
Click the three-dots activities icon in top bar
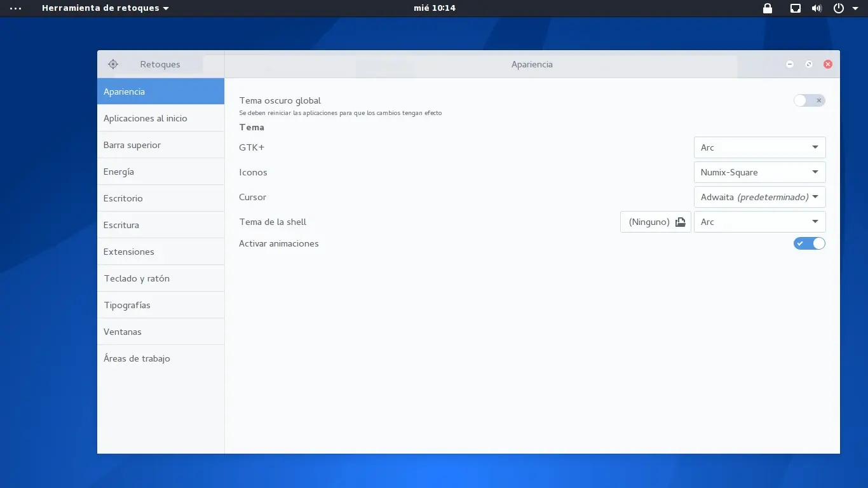click(16, 8)
